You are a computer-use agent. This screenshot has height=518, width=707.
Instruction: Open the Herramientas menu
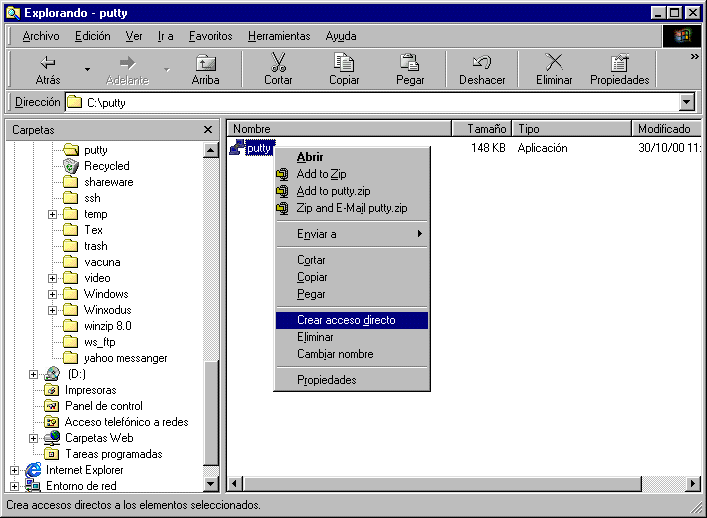(279, 36)
